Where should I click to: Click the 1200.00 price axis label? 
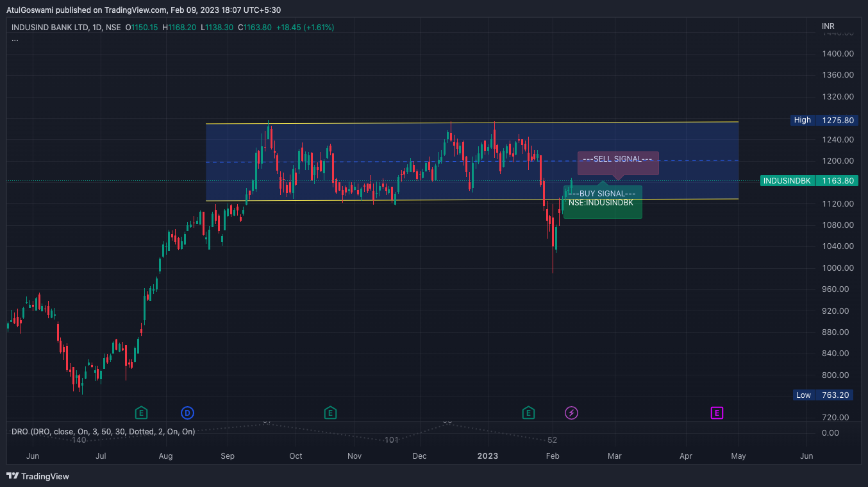coord(837,161)
